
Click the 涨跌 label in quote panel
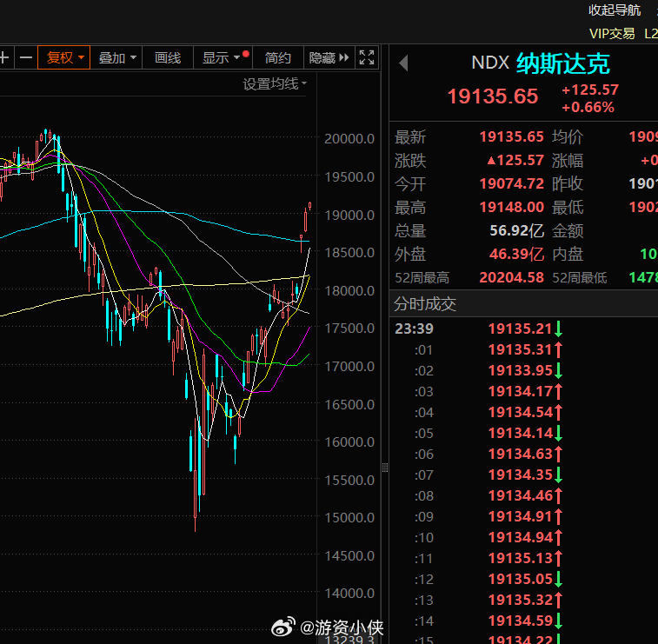click(410, 161)
